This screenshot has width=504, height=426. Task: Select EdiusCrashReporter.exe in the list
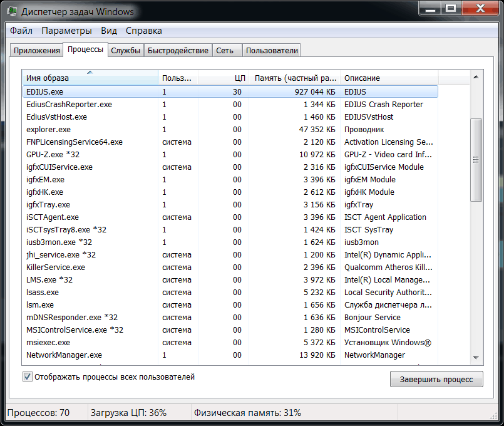click(230, 105)
